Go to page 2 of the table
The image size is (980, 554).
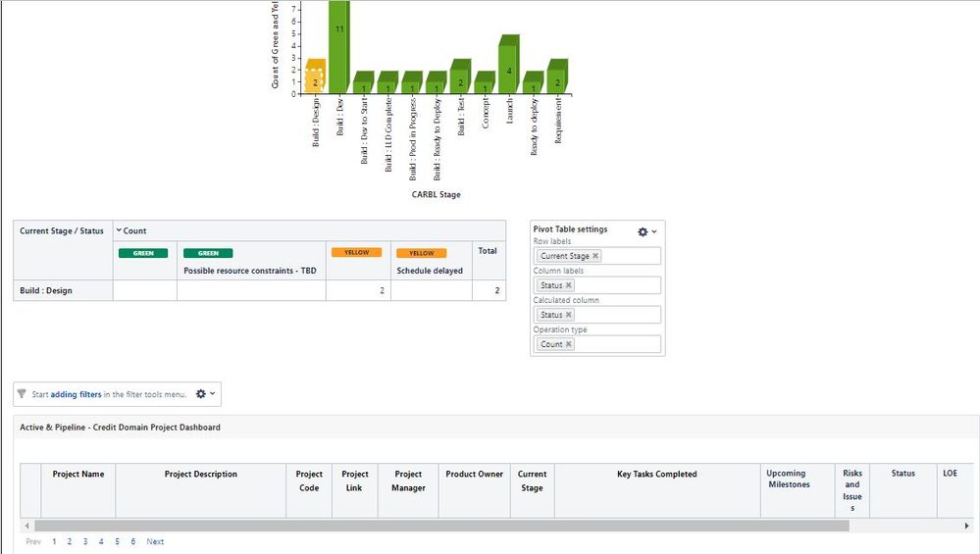click(x=70, y=541)
